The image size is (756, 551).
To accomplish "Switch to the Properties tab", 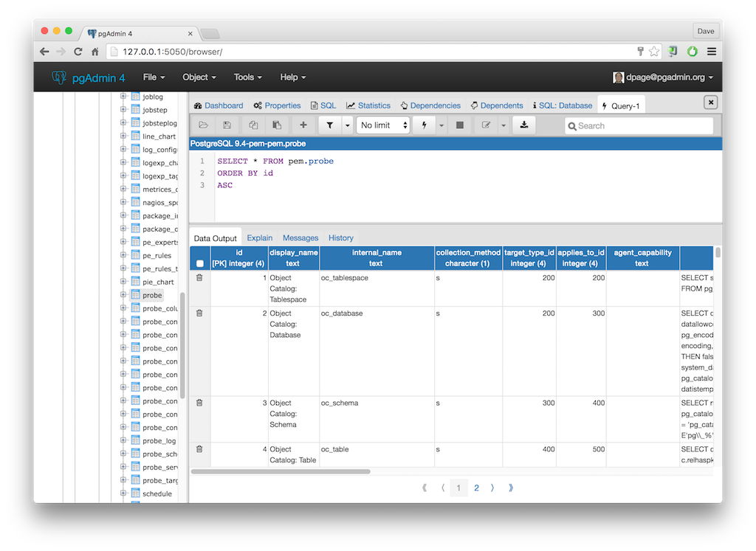I will point(278,105).
